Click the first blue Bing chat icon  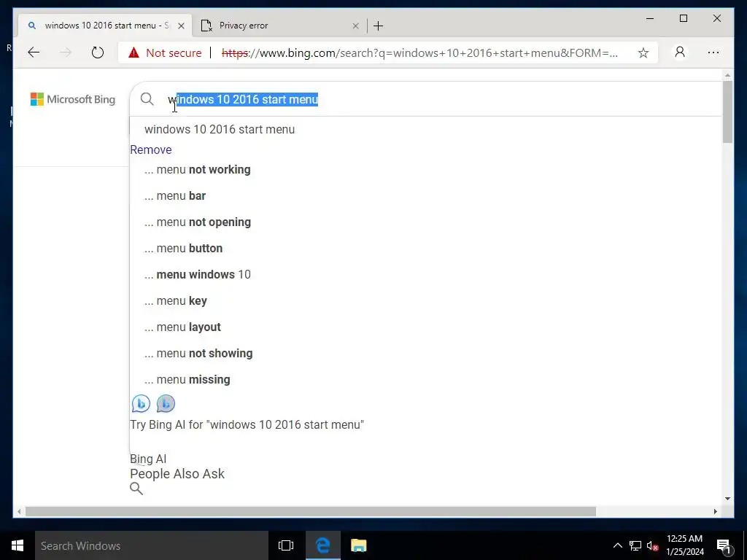pos(141,403)
